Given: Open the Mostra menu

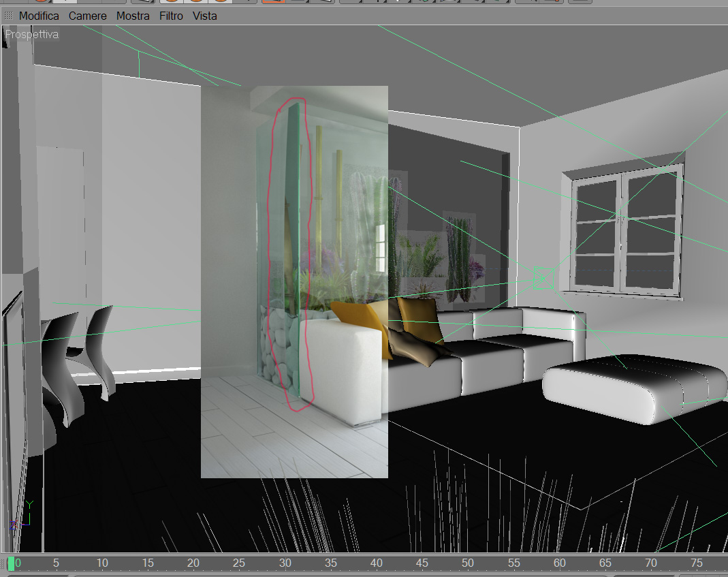Looking at the screenshot, I should pos(133,16).
